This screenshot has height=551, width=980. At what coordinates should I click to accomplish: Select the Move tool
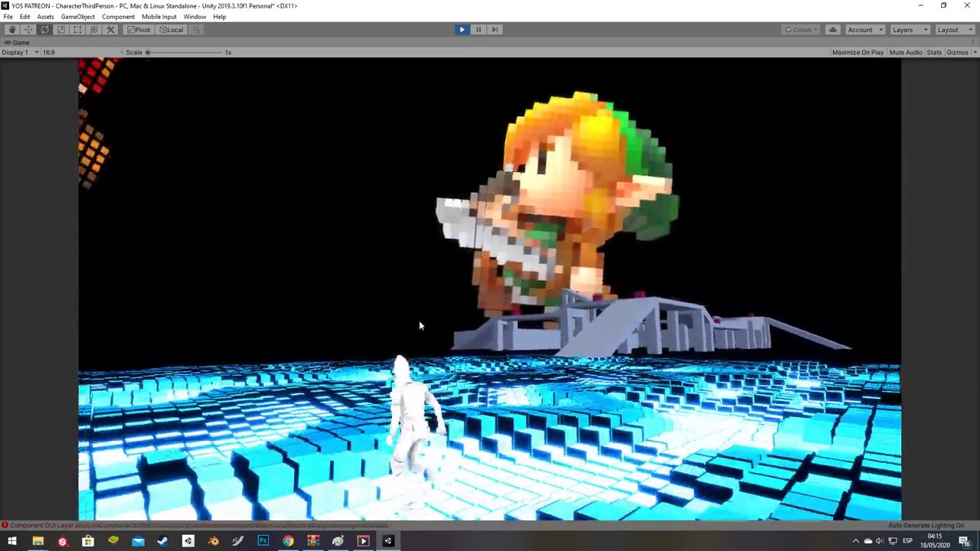[x=28, y=30]
